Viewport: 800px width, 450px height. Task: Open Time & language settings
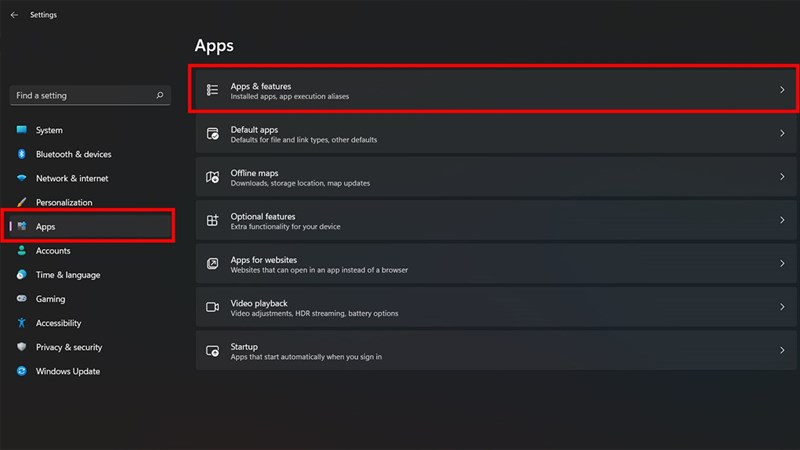tap(90, 274)
